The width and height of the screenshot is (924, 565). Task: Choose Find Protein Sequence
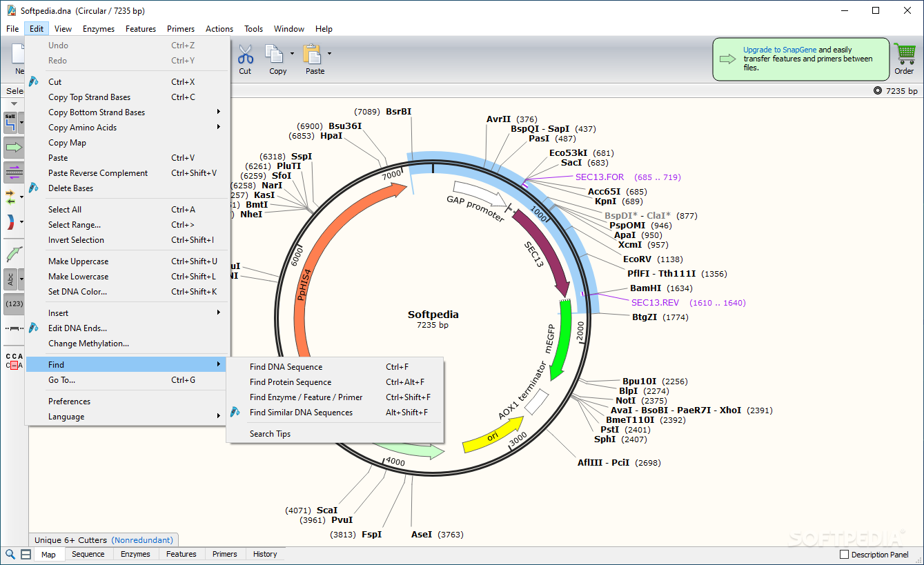pos(335,382)
